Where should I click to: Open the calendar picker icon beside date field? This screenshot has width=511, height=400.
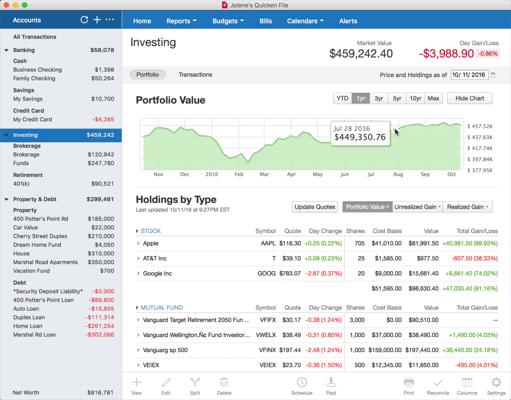click(x=493, y=75)
